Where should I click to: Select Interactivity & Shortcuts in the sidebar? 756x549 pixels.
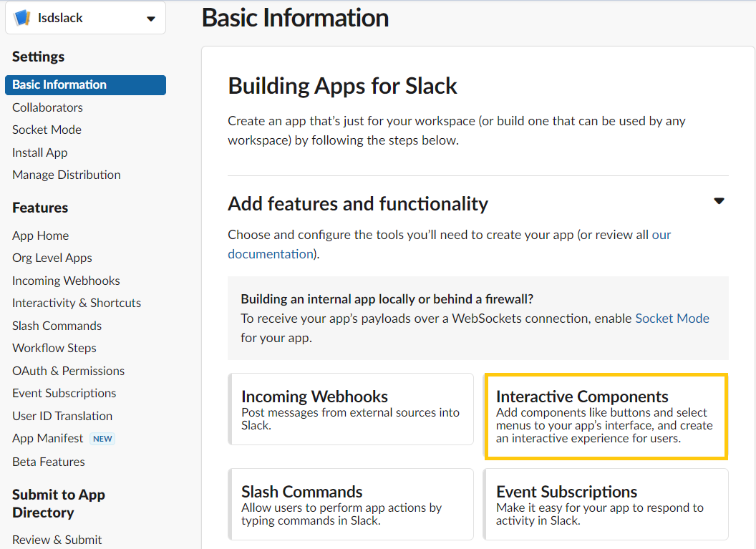click(x=77, y=303)
